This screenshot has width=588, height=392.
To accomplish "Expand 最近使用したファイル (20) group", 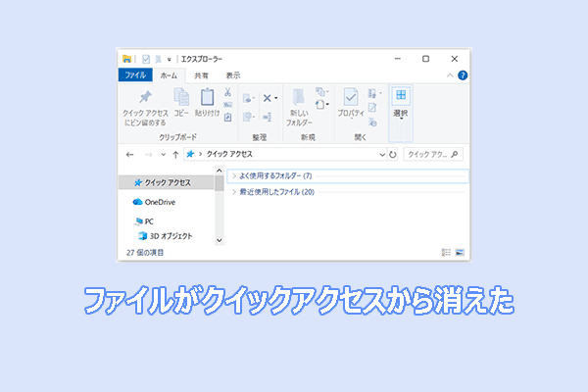I will [234, 192].
